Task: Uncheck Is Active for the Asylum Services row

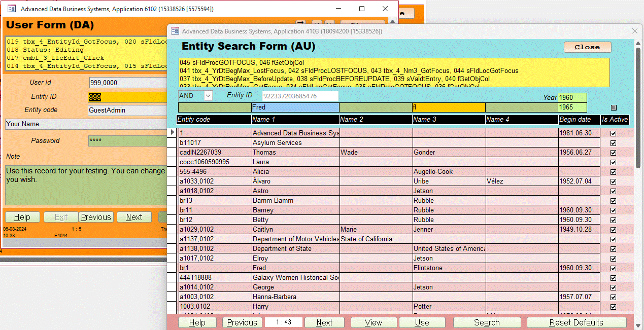Action: coord(613,142)
